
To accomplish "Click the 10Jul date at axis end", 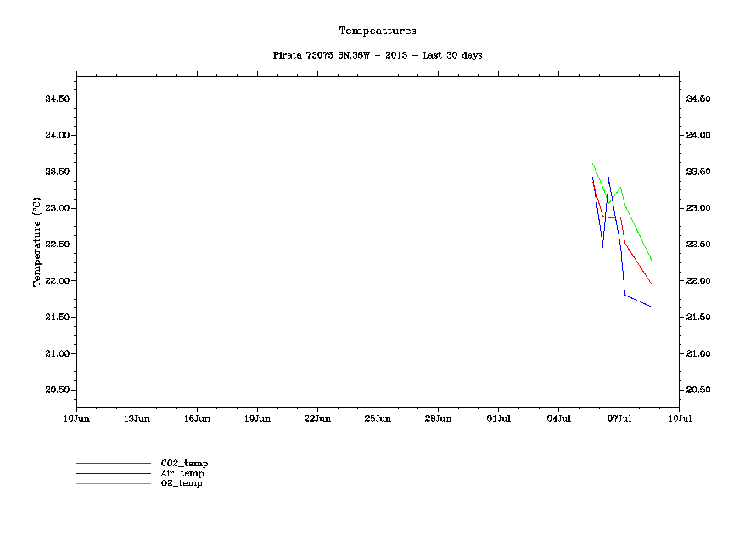I will tap(679, 419).
